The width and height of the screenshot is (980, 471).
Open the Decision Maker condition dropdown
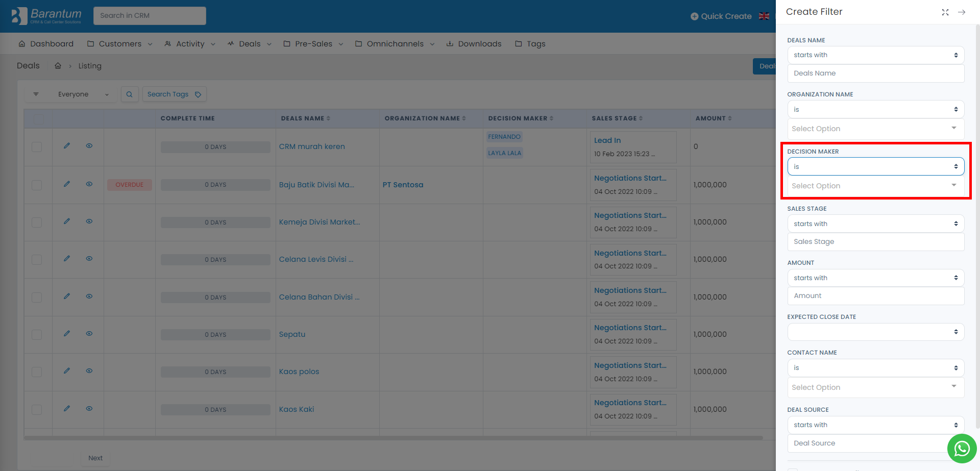[x=875, y=167]
